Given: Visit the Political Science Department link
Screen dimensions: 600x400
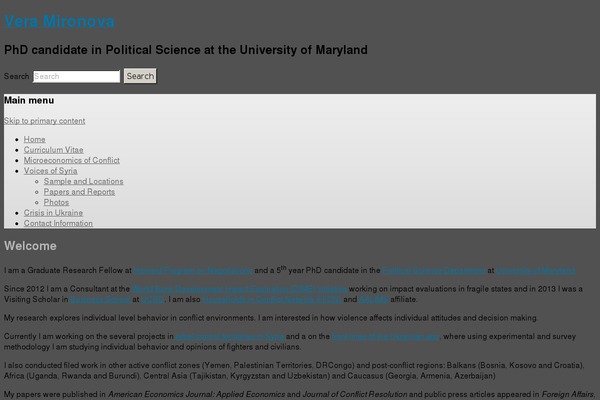Looking at the screenshot, I should pos(434,270).
